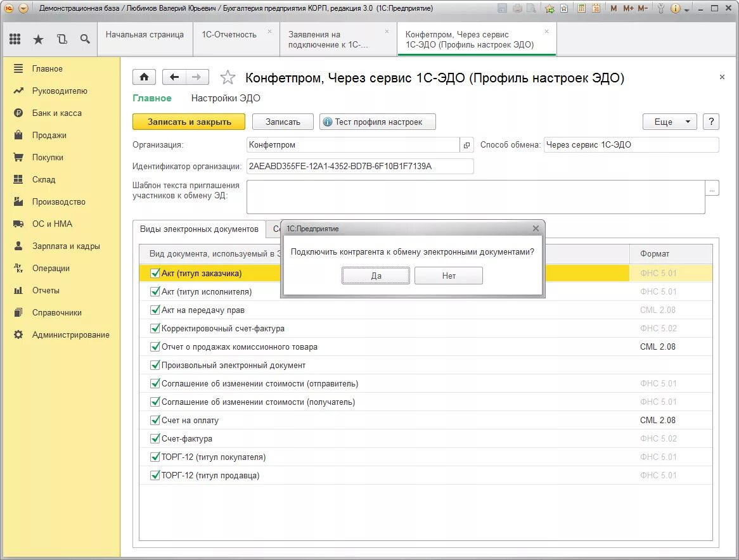The width and height of the screenshot is (739, 560).
Task: Select CML 2.08 format for Счет на оплату
Action: (x=657, y=420)
